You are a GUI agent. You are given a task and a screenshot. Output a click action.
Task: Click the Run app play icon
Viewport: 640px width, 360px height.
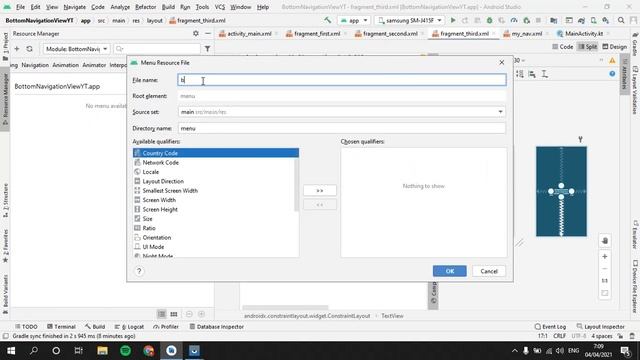coord(453,20)
